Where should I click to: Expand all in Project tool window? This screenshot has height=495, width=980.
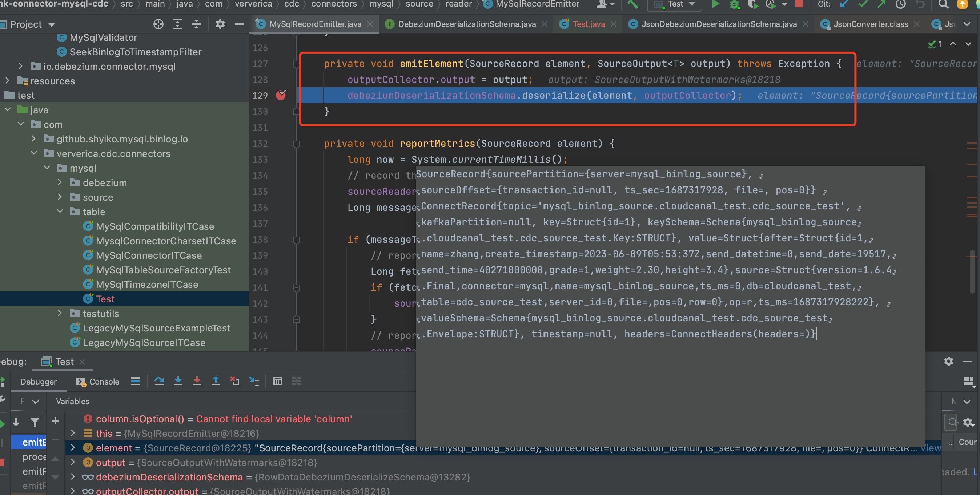177,24
